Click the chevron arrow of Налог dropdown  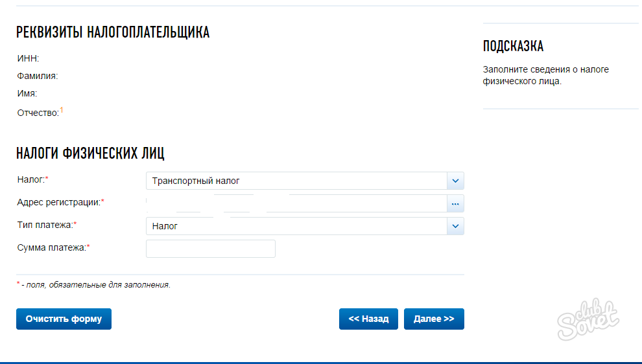[x=455, y=181]
